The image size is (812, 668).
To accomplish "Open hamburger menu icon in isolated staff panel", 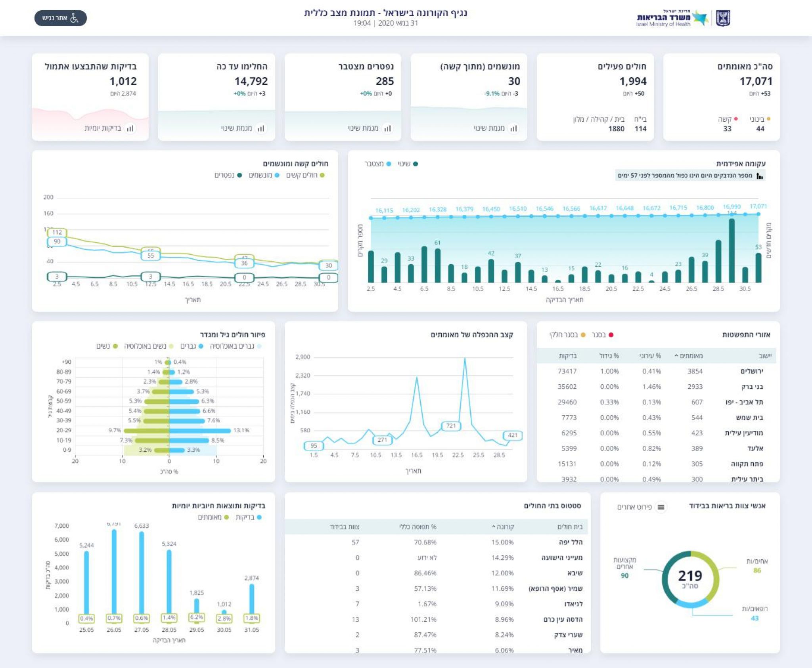I will tap(661, 507).
